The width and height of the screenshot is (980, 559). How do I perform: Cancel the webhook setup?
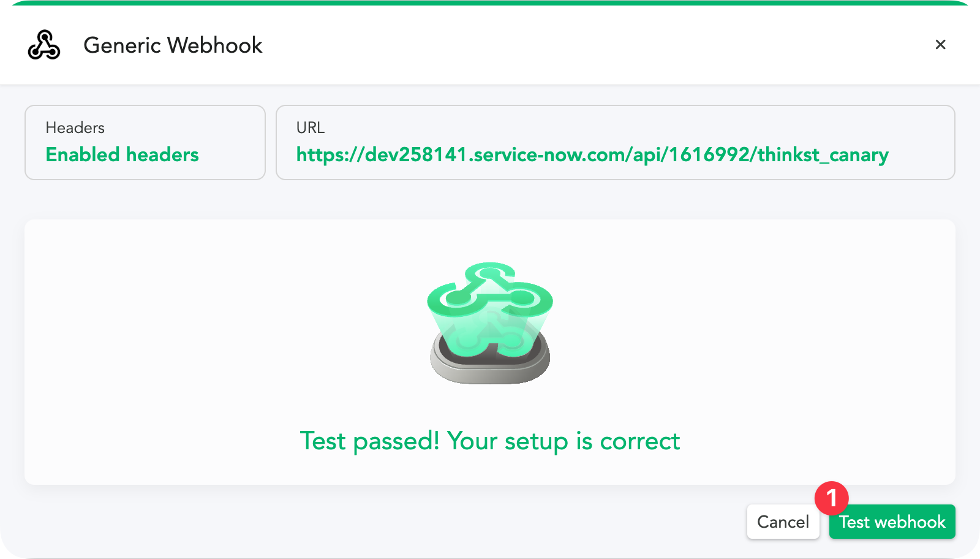783,522
